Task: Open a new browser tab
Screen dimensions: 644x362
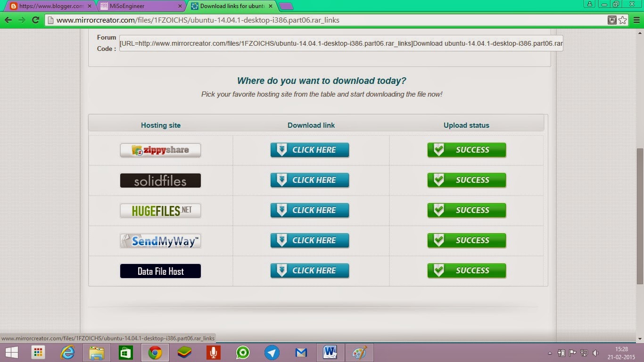Action: tap(286, 6)
